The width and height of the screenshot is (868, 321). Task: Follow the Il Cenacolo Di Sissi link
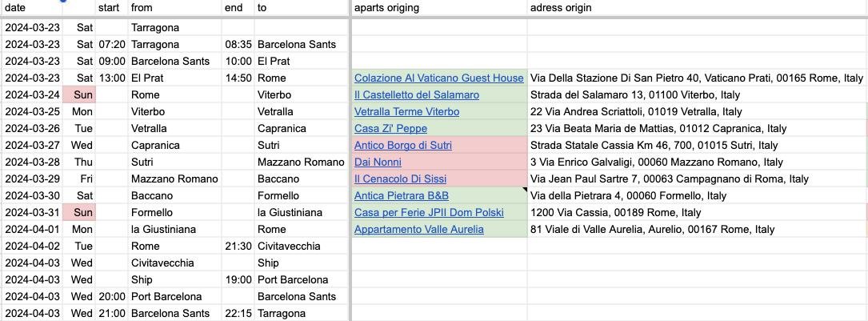(x=400, y=179)
